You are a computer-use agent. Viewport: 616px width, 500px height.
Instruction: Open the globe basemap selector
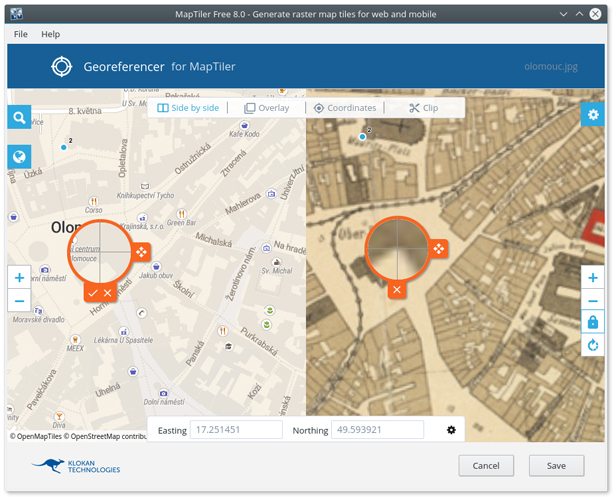[x=19, y=157]
